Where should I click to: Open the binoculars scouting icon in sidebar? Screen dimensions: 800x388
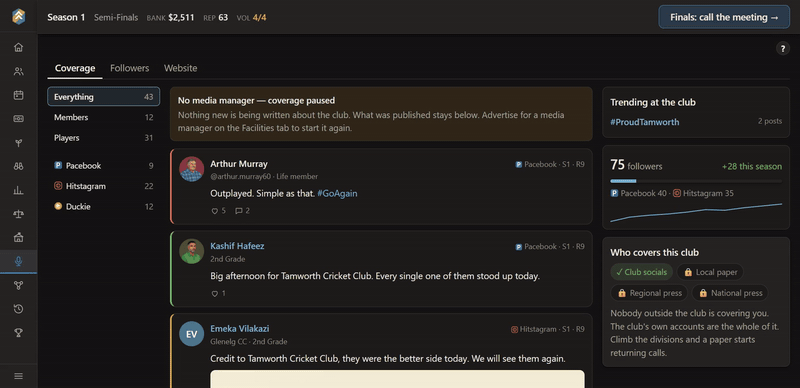[18, 166]
